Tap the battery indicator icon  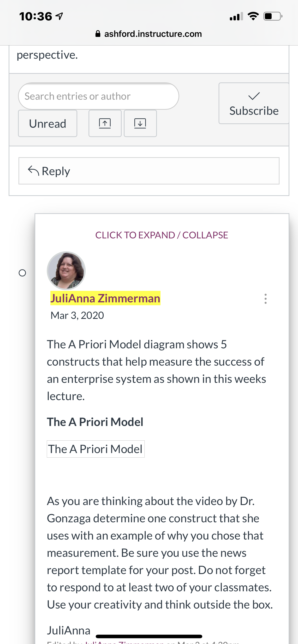273,16
